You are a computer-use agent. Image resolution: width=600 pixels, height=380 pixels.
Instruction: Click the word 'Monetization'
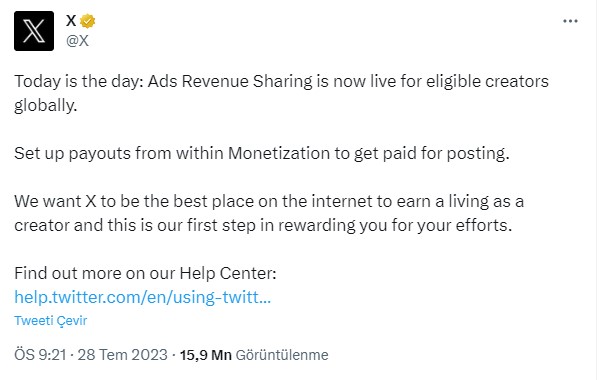[279, 153]
